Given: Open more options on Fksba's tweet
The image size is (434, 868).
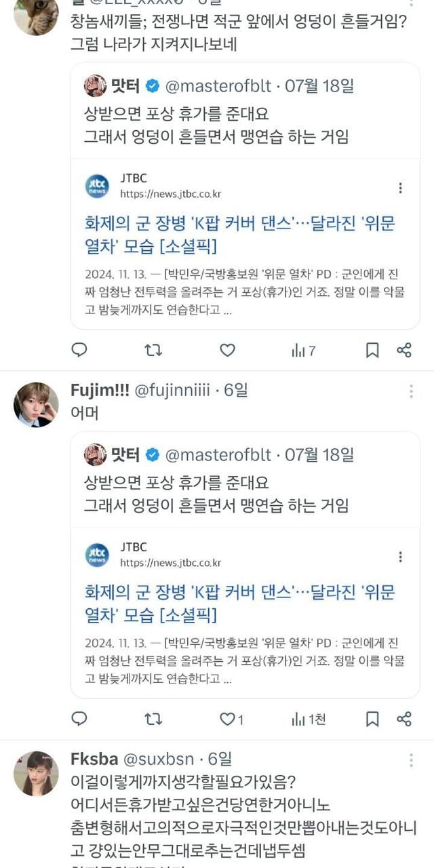Looking at the screenshot, I should [411, 760].
